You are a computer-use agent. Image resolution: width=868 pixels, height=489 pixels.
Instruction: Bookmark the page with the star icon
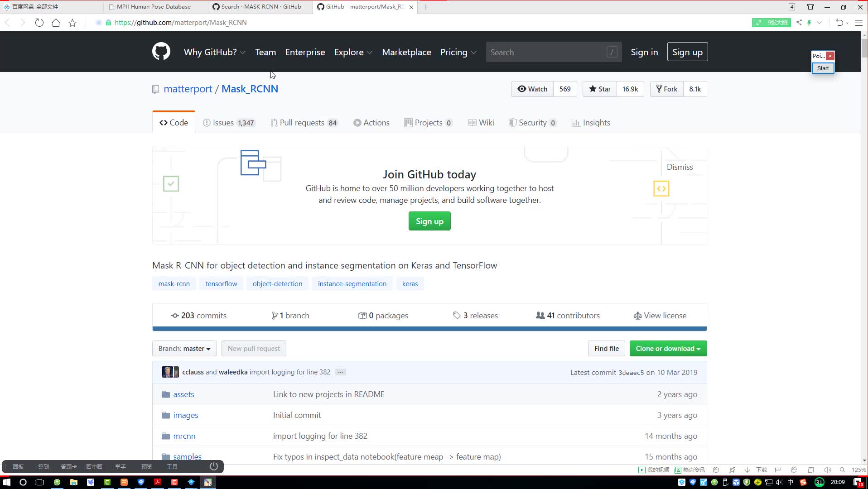tap(72, 23)
